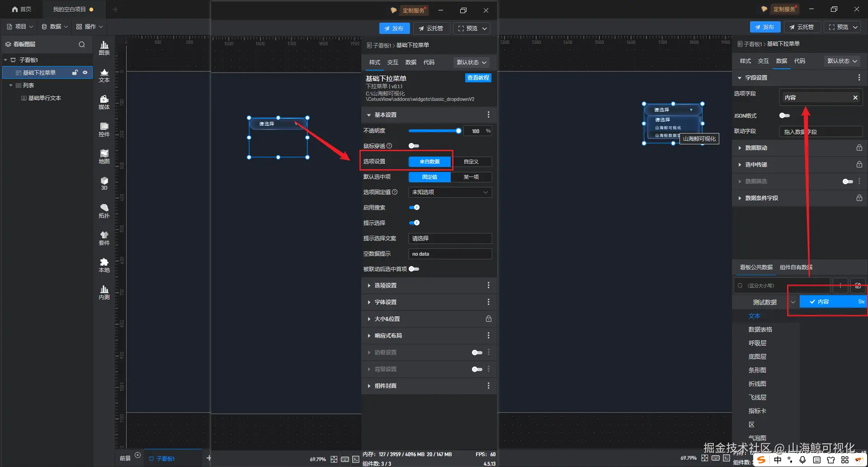
Task: Click the 联动字段 drop field
Action: [821, 132]
